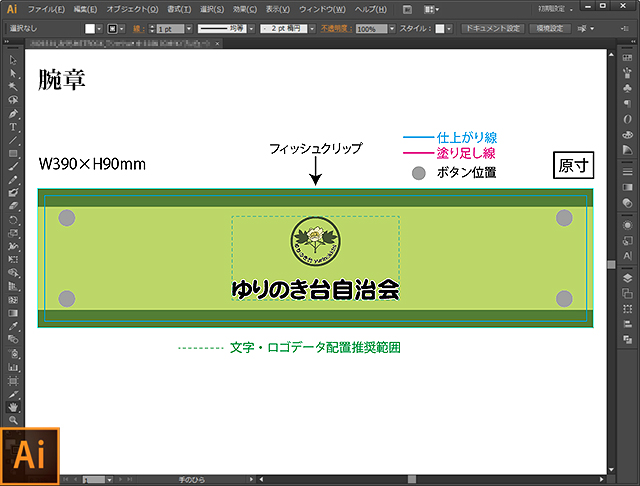Click the 環境設定 button
640x486 pixels.
549,29
